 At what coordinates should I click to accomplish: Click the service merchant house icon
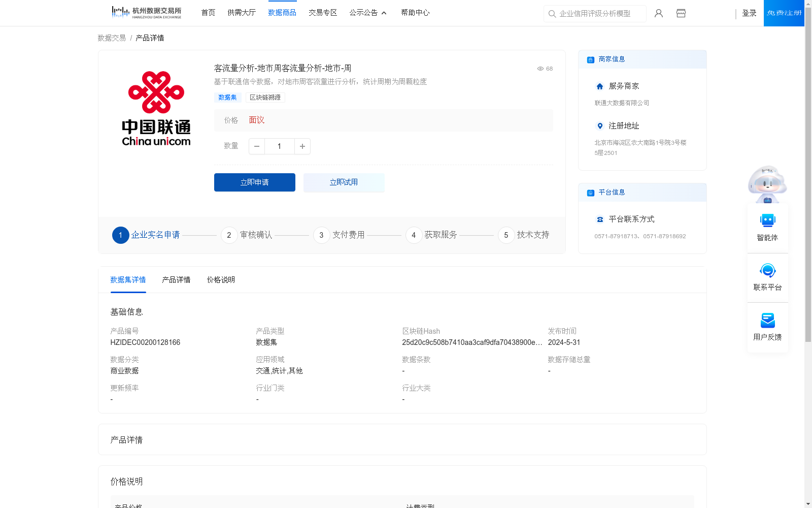600,86
